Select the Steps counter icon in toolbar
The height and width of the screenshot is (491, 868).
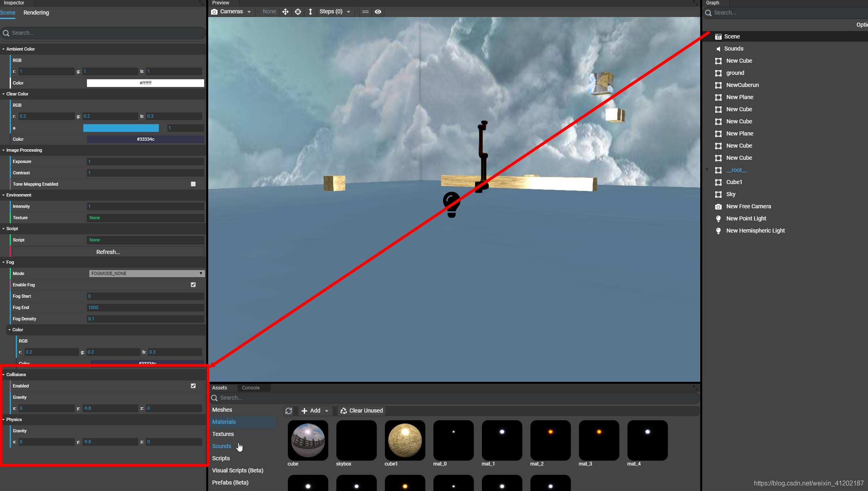click(329, 11)
